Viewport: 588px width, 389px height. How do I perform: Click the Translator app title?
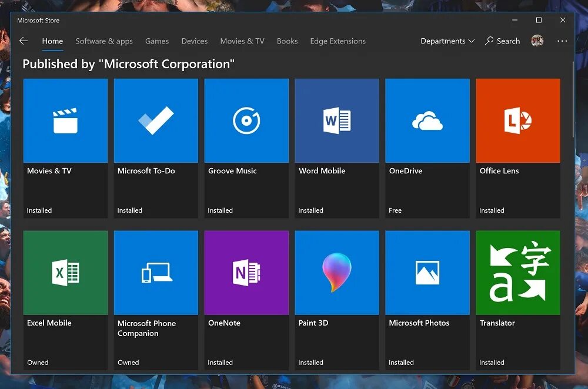497,323
